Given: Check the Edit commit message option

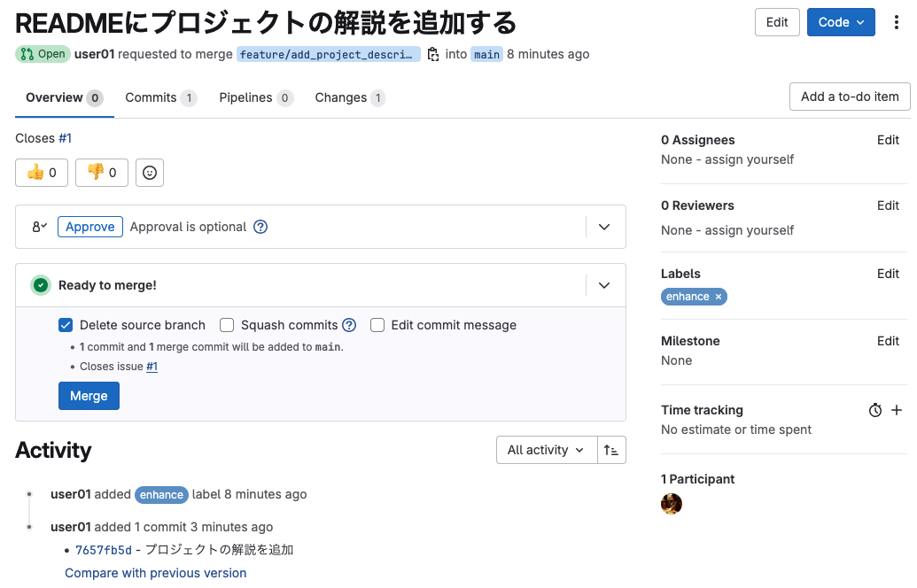Looking at the screenshot, I should (377, 325).
